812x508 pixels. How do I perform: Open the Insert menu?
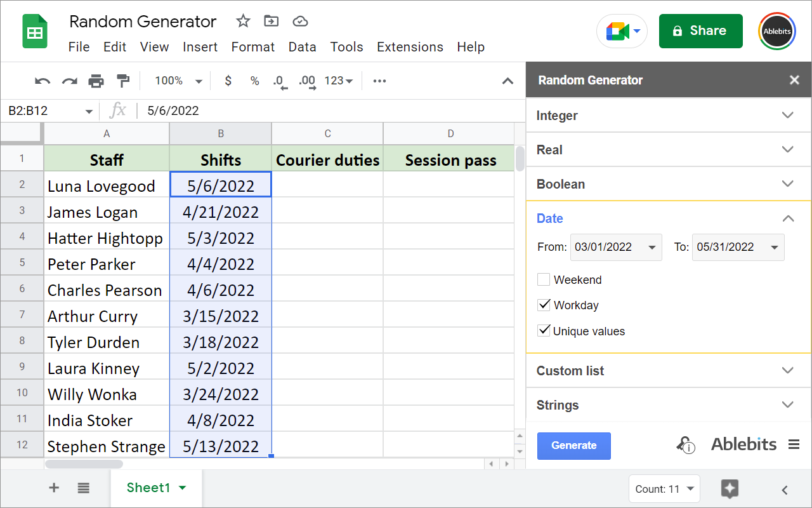click(x=200, y=47)
